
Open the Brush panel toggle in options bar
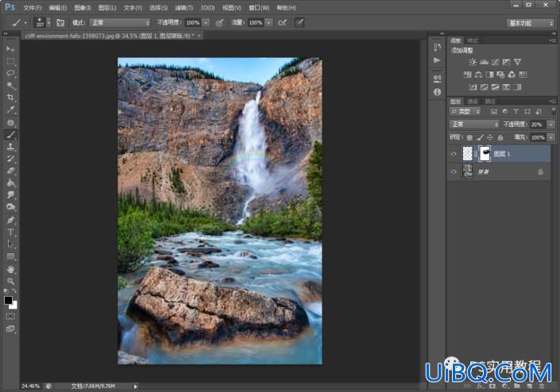pos(60,23)
